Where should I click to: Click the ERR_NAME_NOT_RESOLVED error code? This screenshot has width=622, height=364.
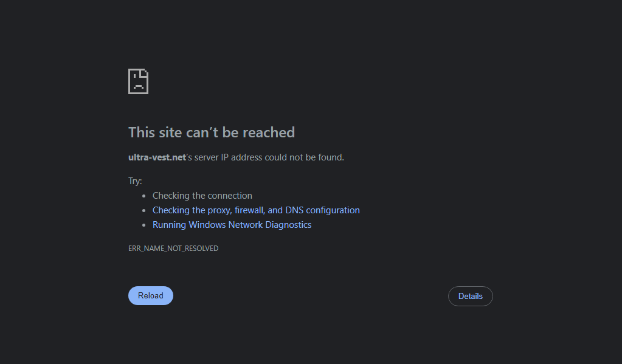tap(173, 248)
